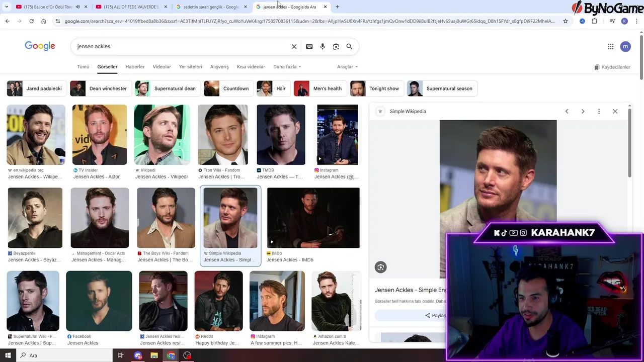Select the Dean winchester suggestion chip
The width and height of the screenshot is (644, 362).
101,88
